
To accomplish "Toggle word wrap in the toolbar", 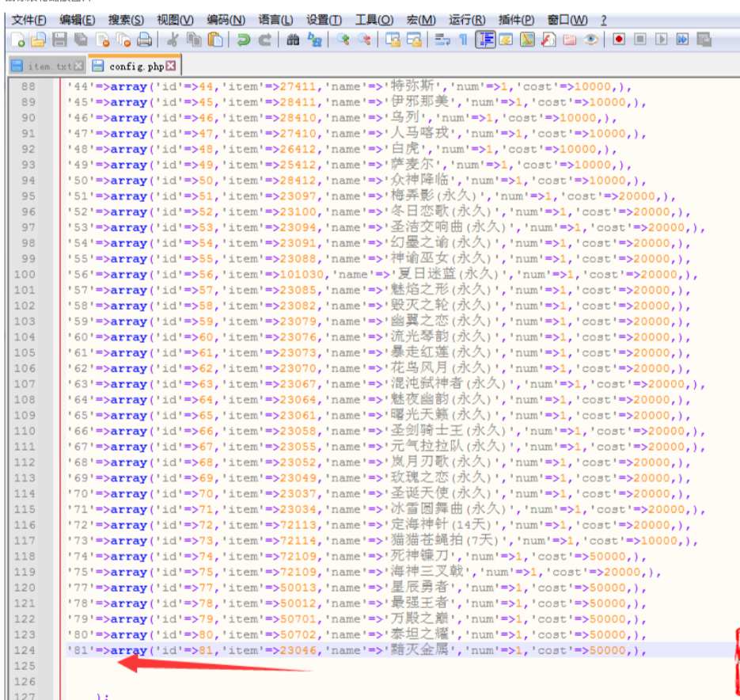I will [442, 40].
